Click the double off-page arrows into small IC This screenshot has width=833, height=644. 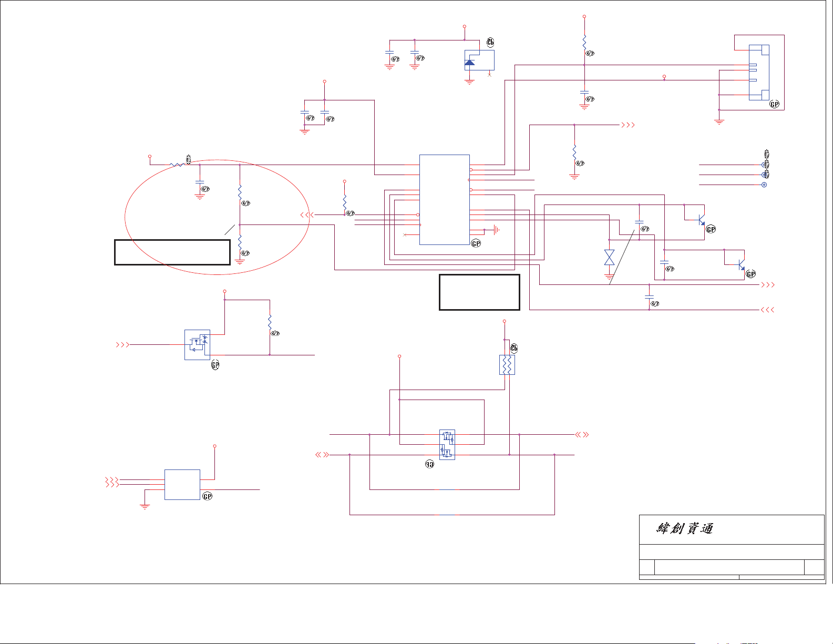[112, 482]
